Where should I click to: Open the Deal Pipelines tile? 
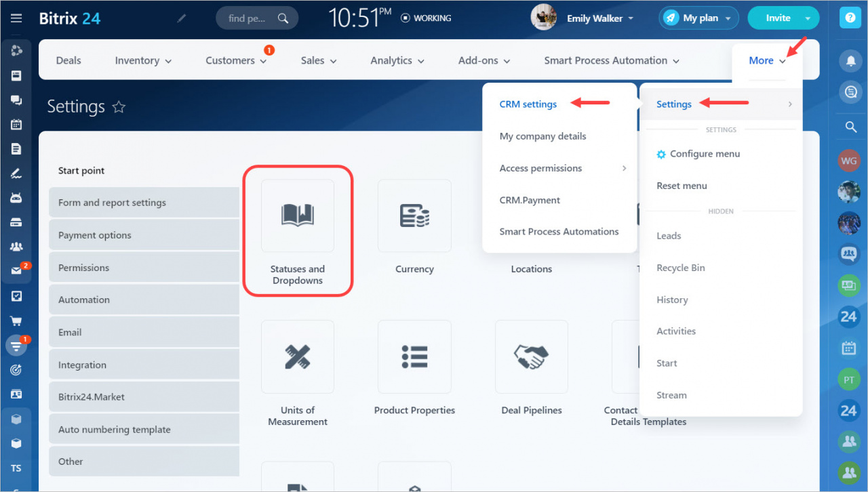tap(532, 368)
